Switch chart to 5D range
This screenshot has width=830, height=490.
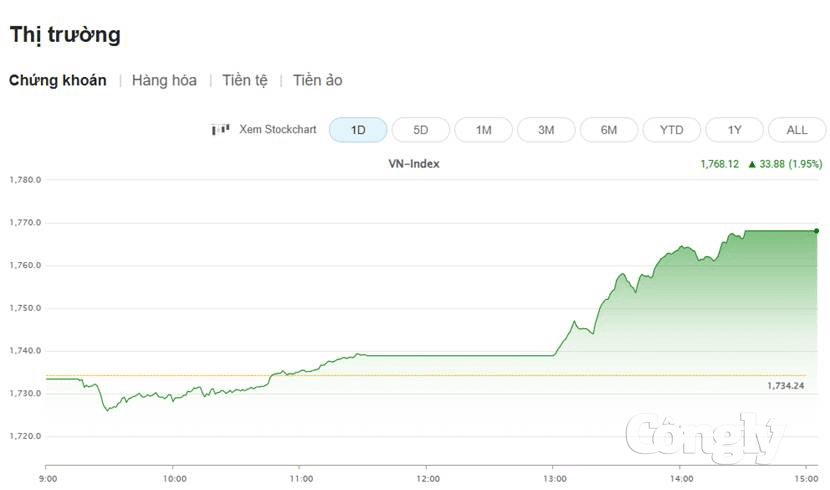pyautogui.click(x=421, y=130)
